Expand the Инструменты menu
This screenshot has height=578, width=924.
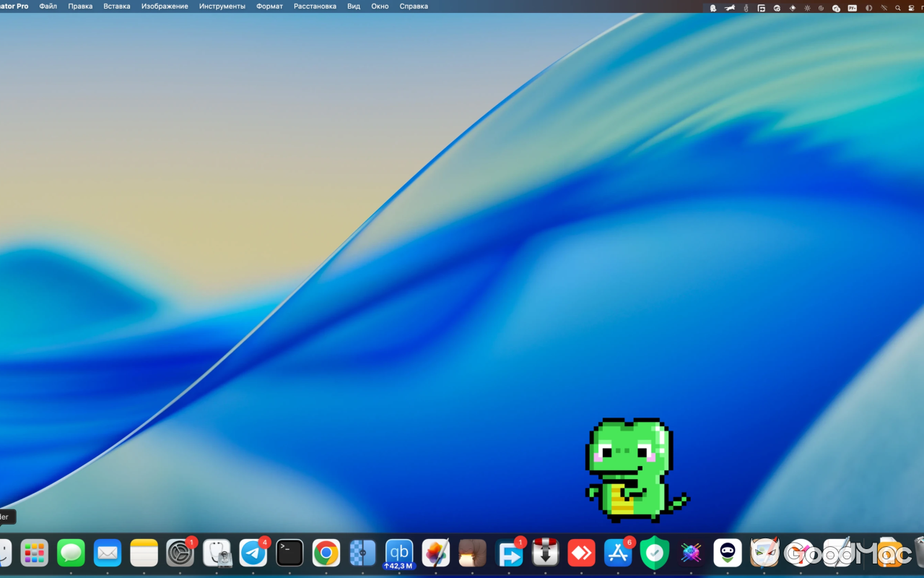pos(222,7)
